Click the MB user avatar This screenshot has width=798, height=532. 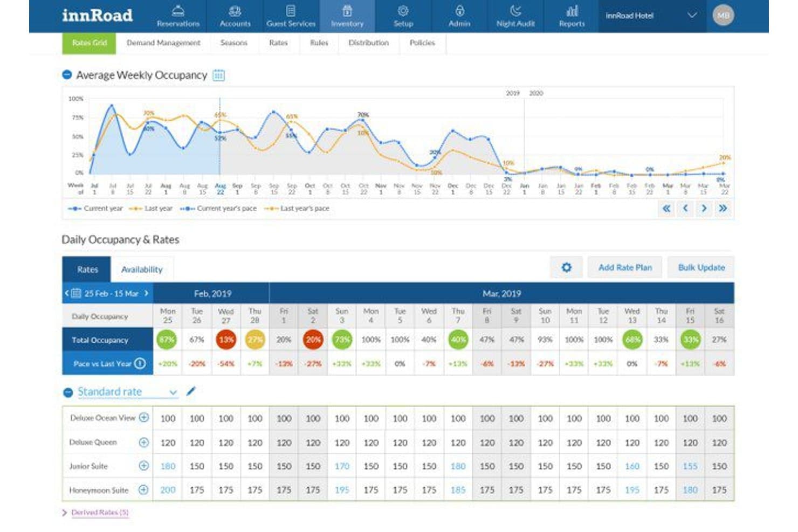723,16
